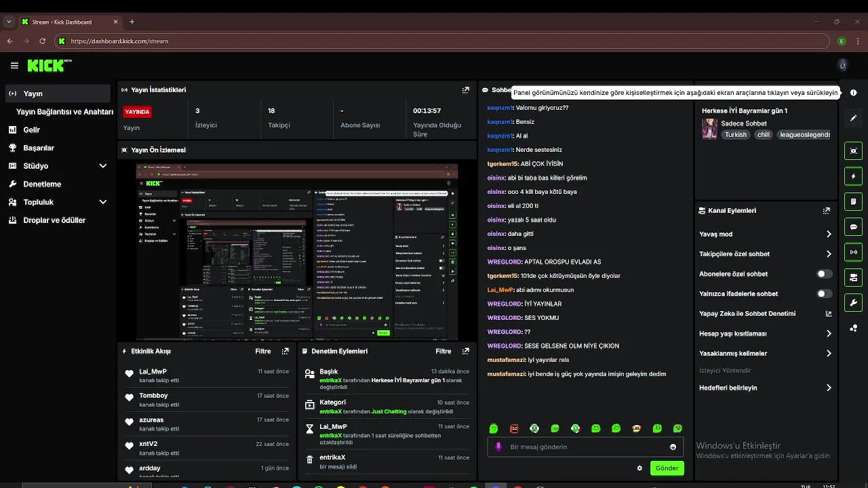This screenshot has width=868, height=488.
Task: Open Hedefleri belirleyin arrow
Action: (829, 388)
